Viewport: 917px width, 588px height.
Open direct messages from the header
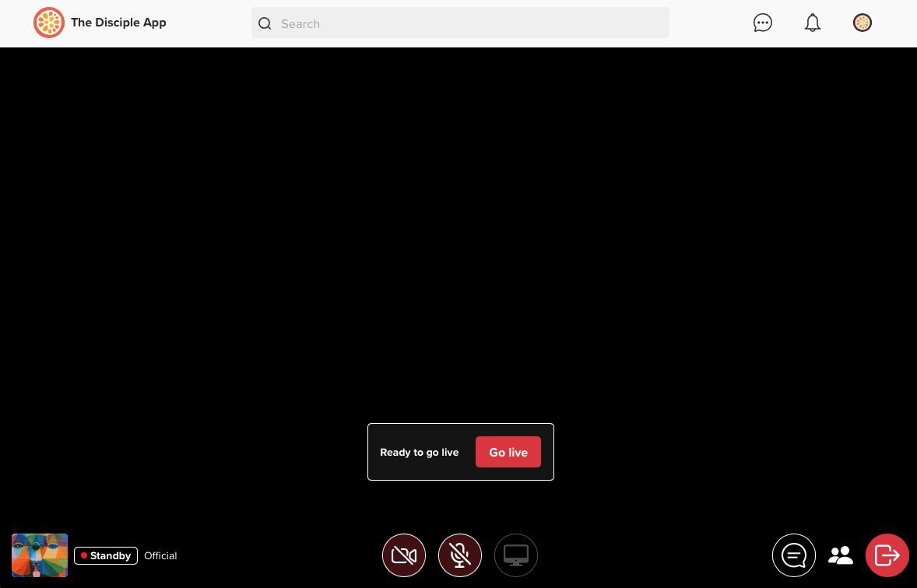(x=763, y=23)
